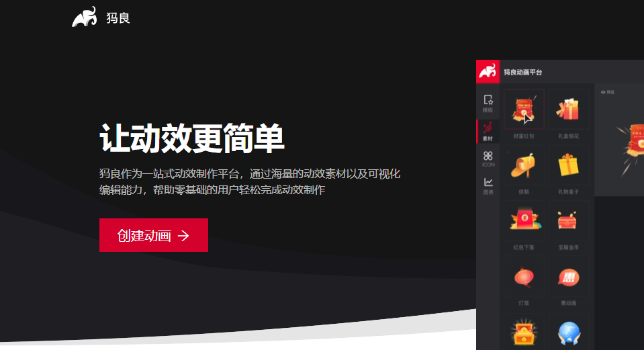Switch to the ICON sidebar tab
This screenshot has height=350, width=644.
click(x=488, y=159)
